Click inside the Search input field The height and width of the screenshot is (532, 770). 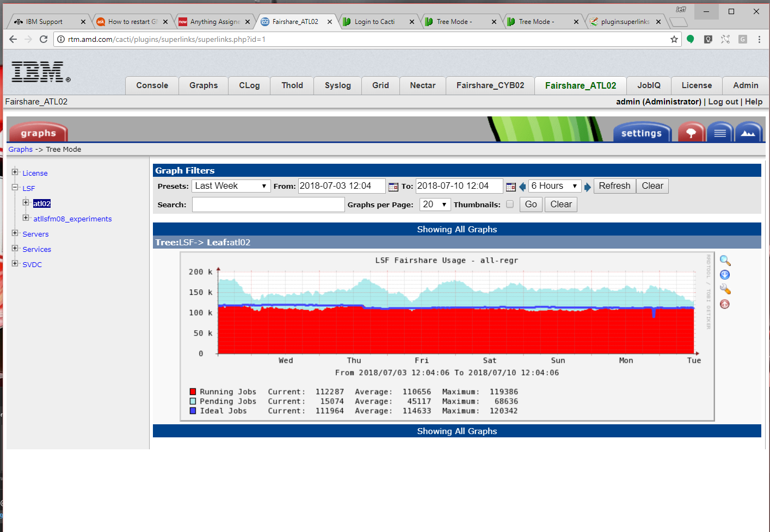pos(268,204)
